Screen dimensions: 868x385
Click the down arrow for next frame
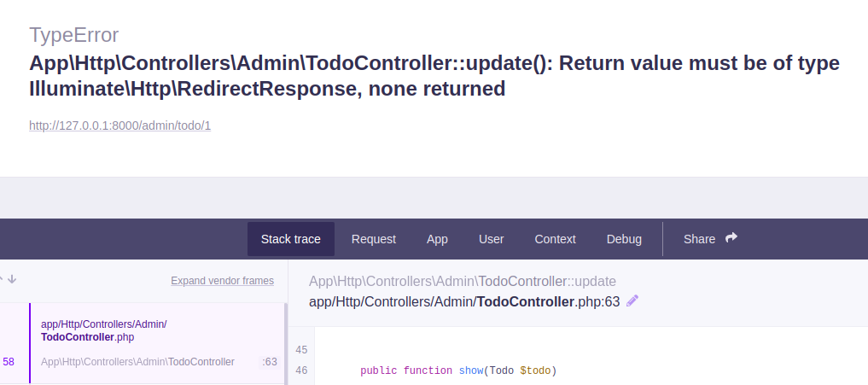click(13, 279)
